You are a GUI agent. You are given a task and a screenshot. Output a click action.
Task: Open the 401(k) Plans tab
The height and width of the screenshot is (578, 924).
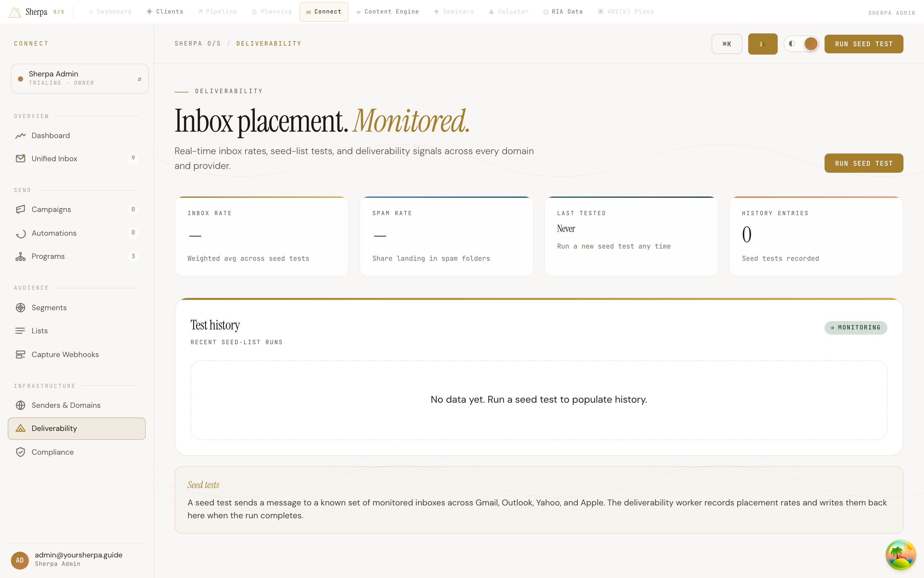[626, 12]
